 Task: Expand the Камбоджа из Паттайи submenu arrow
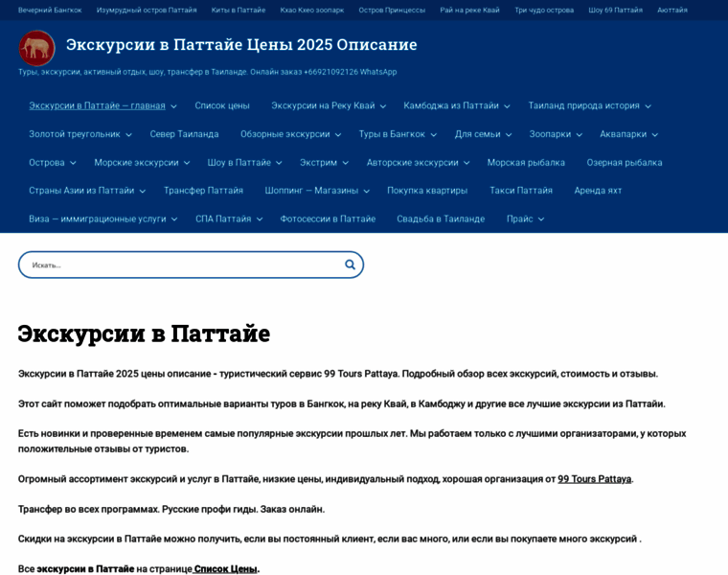point(507,106)
